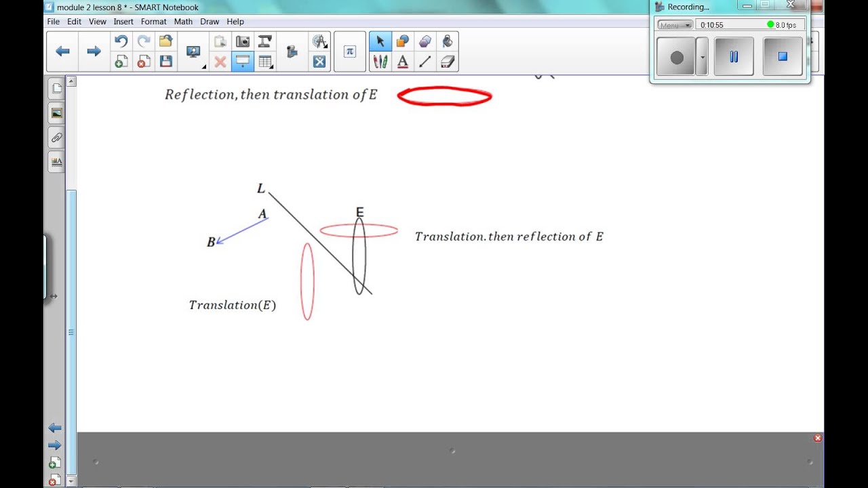The height and width of the screenshot is (488, 868).
Task: Save the file with floppy disk icon
Action: pos(165,62)
